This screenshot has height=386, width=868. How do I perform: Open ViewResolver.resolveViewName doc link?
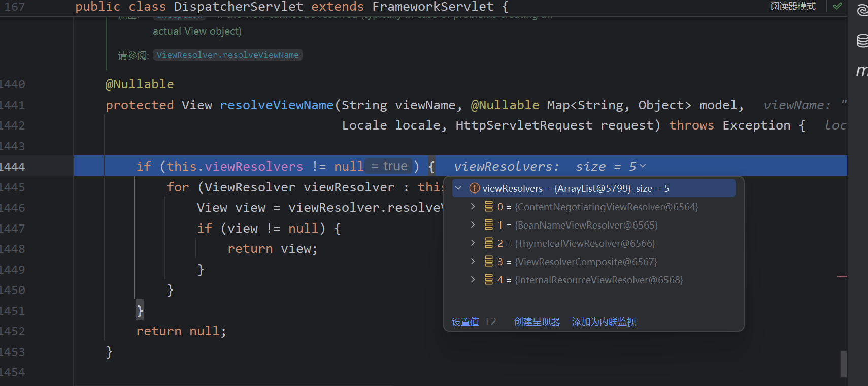[227, 55]
